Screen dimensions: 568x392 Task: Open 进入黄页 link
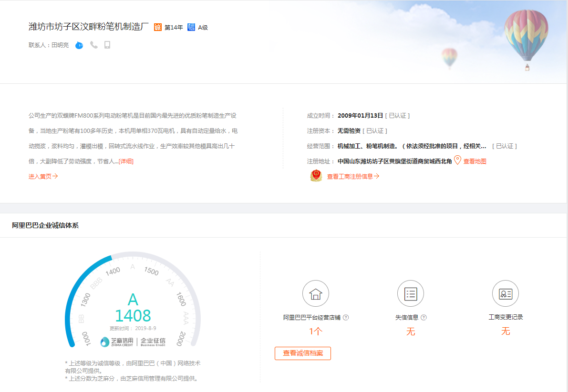(x=43, y=176)
